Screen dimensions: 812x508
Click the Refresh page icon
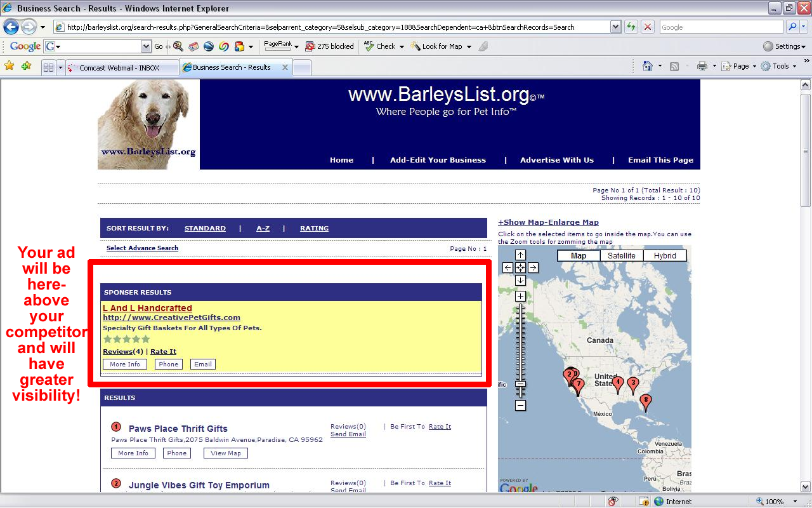[631, 27]
